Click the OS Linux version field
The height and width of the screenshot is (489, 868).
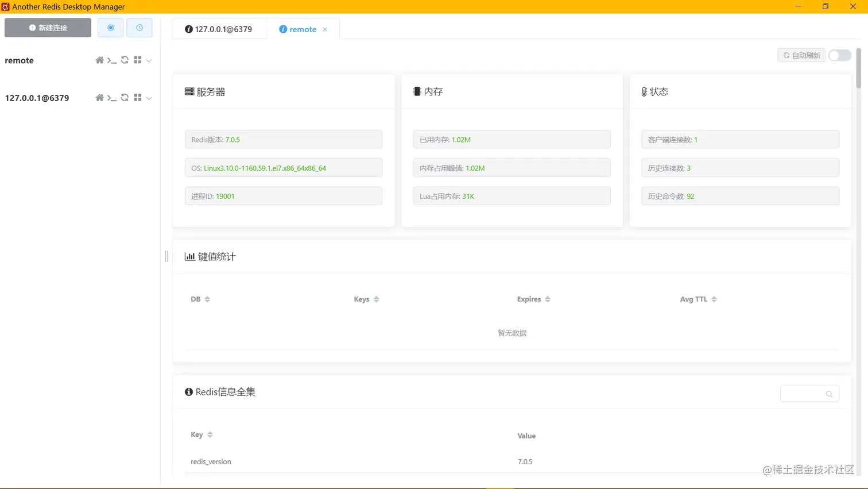[284, 168]
